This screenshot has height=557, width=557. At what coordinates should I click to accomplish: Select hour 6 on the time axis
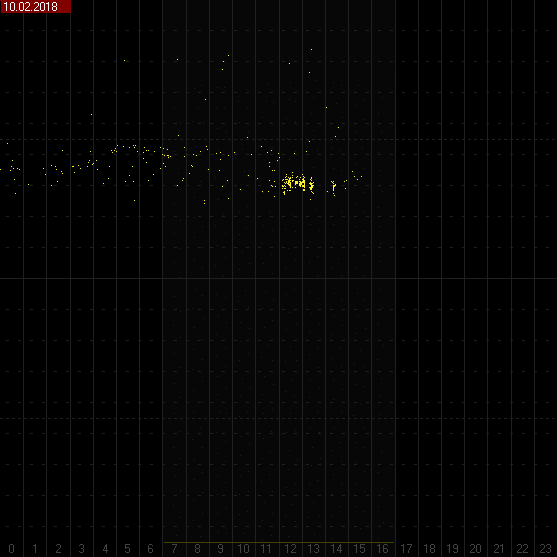(150, 548)
